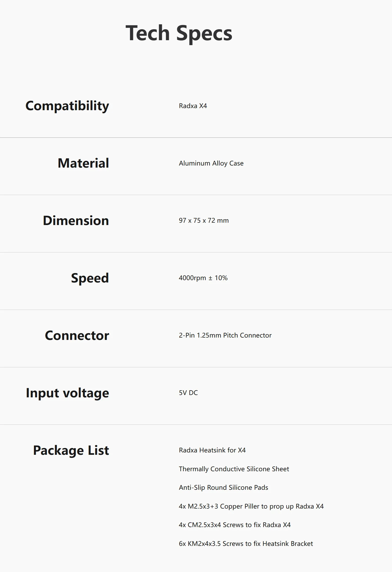Click the Package List label
Viewport: 392px width, 572px height.
click(x=71, y=450)
